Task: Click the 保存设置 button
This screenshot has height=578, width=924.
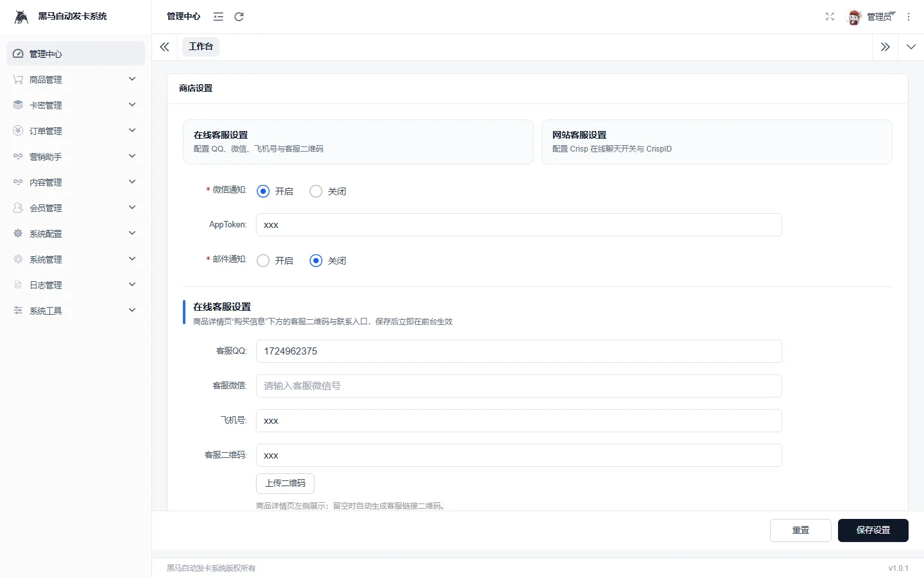Action: click(873, 530)
